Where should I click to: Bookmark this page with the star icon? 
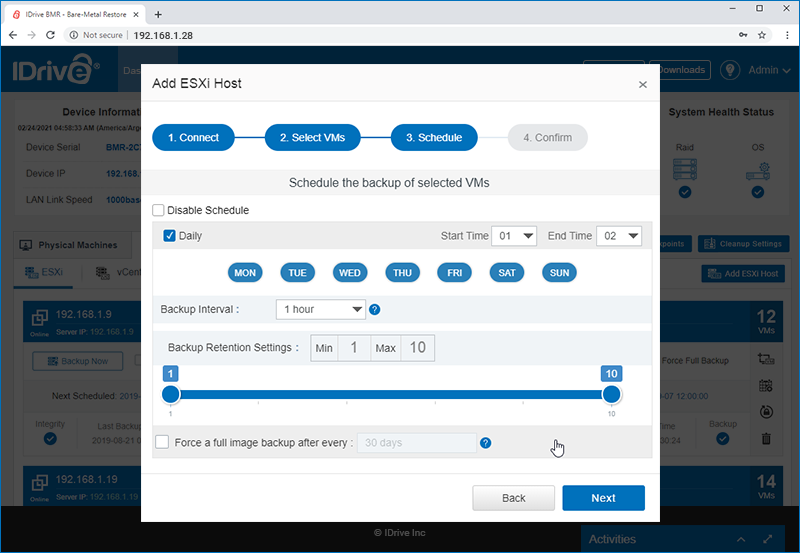(762, 35)
